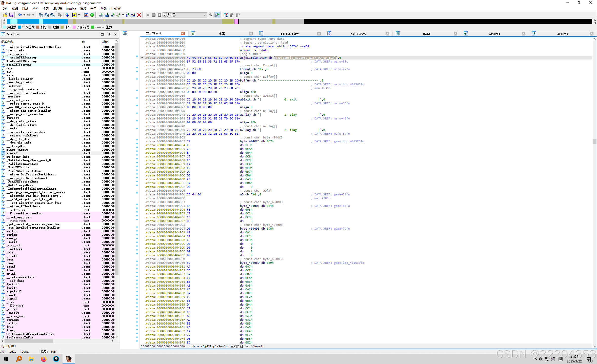The width and height of the screenshot is (597, 364).
Task: Toggle the highlighted C run toolbar button
Action: point(217,15)
